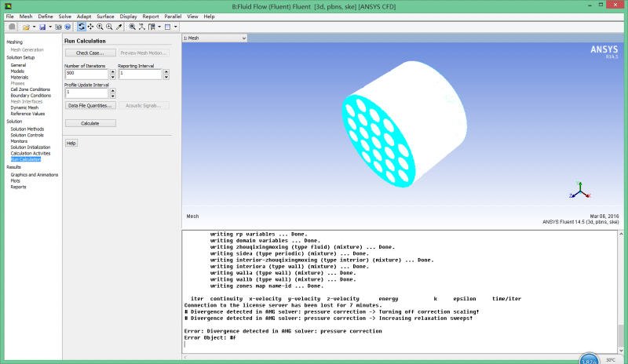This screenshot has width=628, height=364.
Task: Open the Help menu
Action: click(x=209, y=16)
